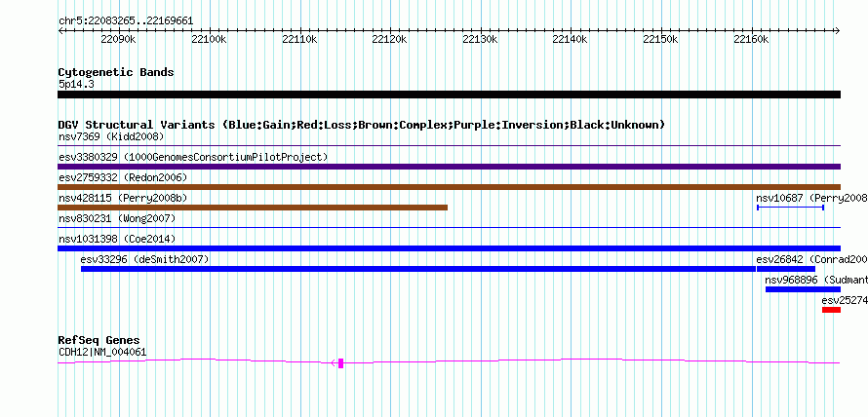
Task: Select the thin blue nsv10687 bracket feature
Action: [790, 208]
